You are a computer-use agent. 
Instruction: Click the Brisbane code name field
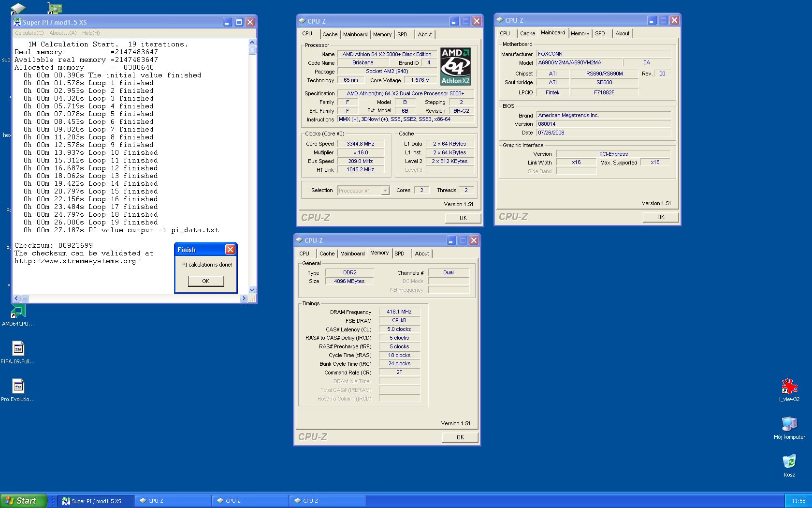tap(363, 63)
